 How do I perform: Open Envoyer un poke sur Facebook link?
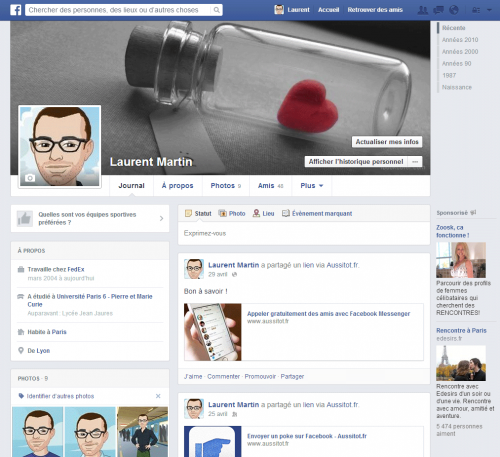[307, 436]
